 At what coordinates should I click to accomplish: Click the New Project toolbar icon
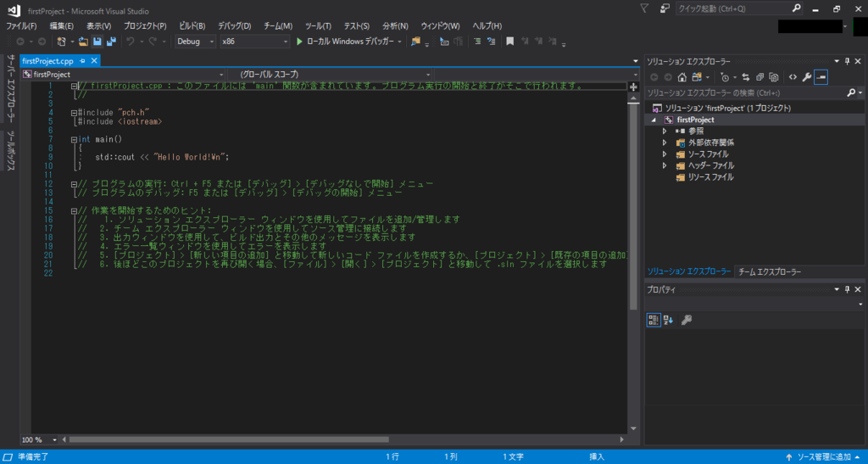pyautogui.click(x=61, y=42)
